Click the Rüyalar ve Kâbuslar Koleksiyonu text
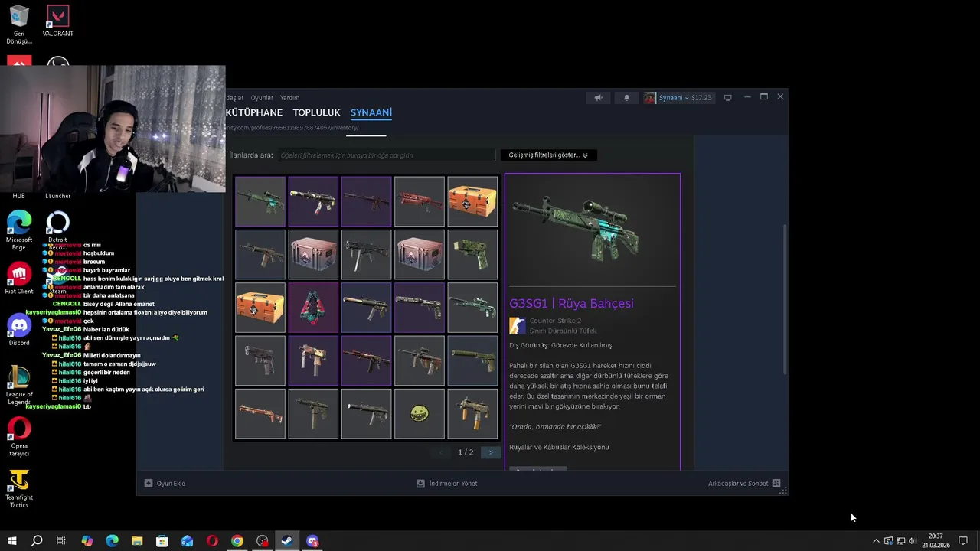The width and height of the screenshot is (980, 551). (x=559, y=447)
